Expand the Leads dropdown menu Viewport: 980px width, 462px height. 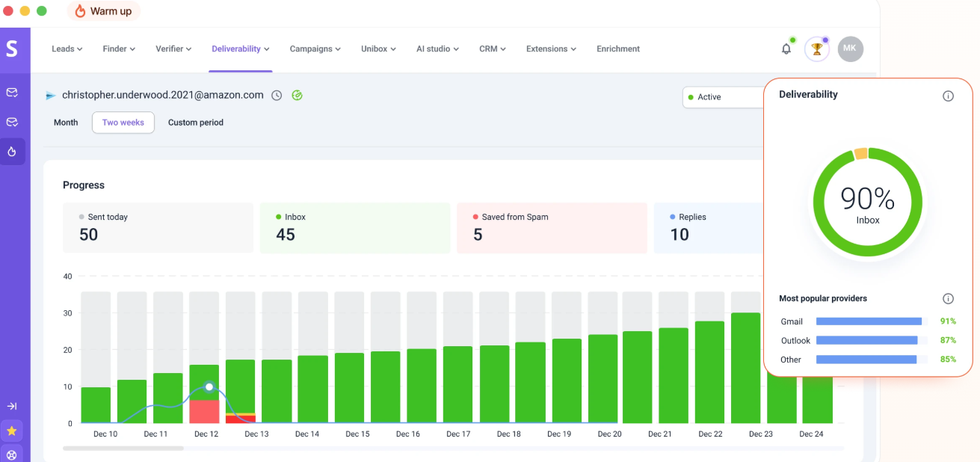click(67, 49)
